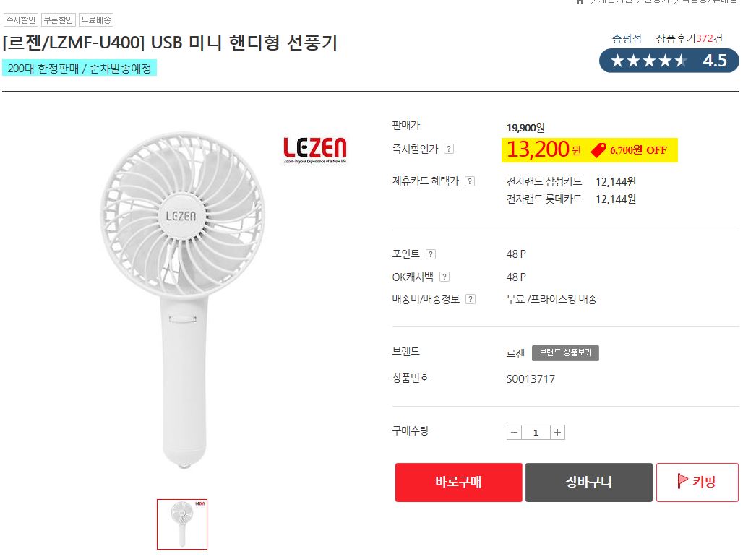Click the 쿠폰할인 tag label
This screenshot has width=756, height=559.
(x=58, y=20)
